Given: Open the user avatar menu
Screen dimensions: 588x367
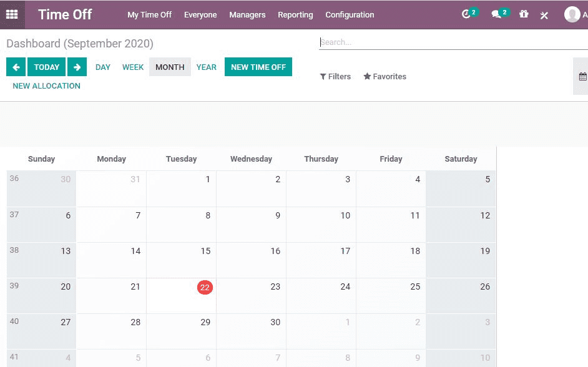Looking at the screenshot, I should [572, 14].
